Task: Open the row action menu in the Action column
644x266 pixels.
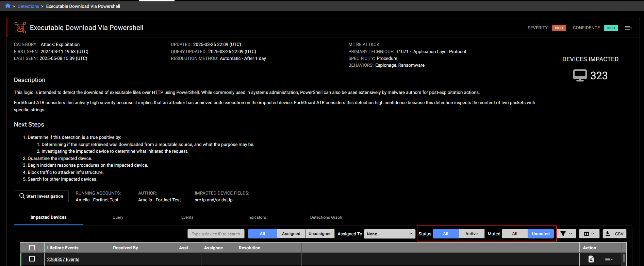Action: pyautogui.click(x=609, y=260)
